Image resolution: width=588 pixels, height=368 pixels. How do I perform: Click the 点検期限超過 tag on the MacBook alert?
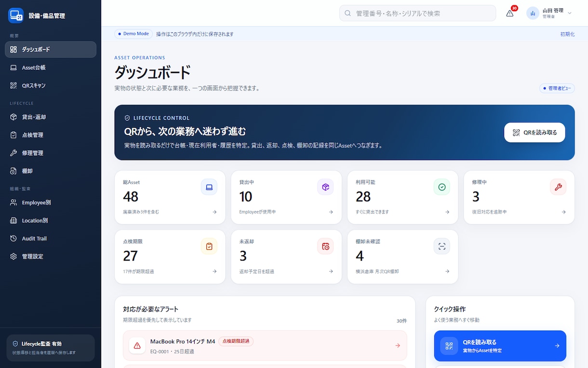coord(236,341)
